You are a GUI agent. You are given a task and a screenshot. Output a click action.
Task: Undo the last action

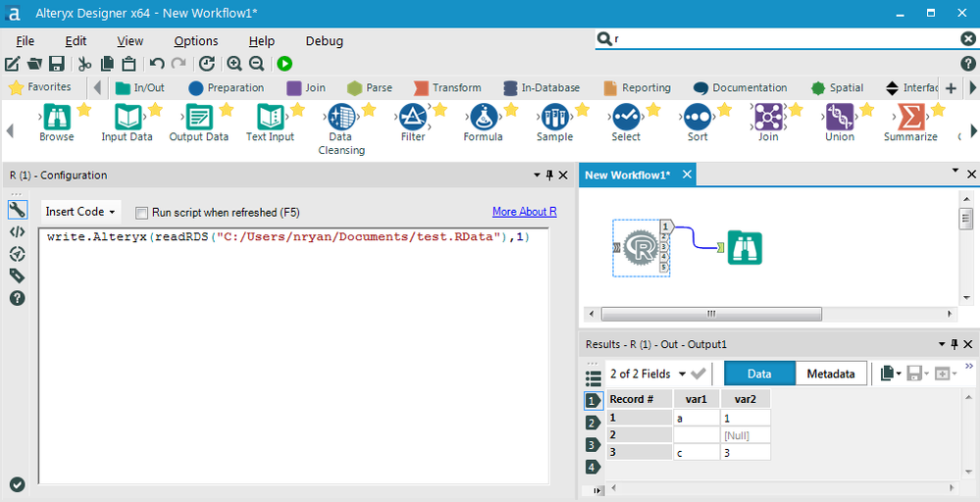click(157, 64)
